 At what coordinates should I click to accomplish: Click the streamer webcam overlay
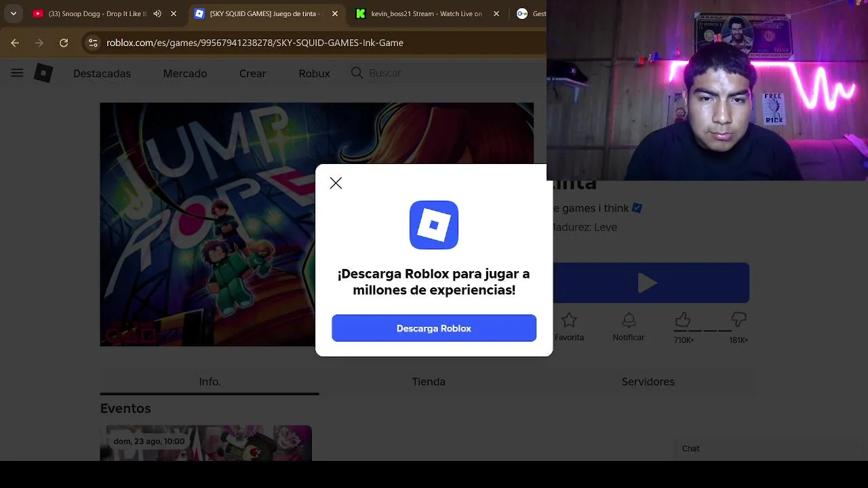click(707, 90)
